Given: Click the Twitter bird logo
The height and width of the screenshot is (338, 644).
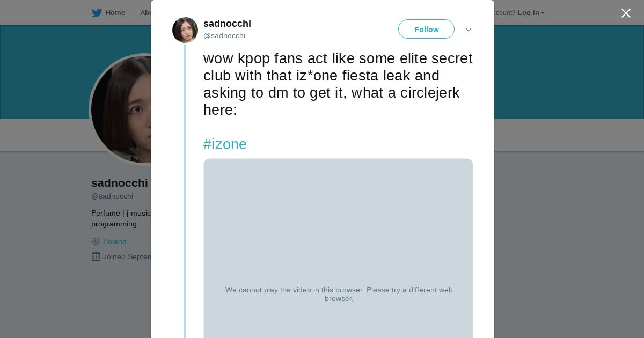Looking at the screenshot, I should [x=97, y=13].
